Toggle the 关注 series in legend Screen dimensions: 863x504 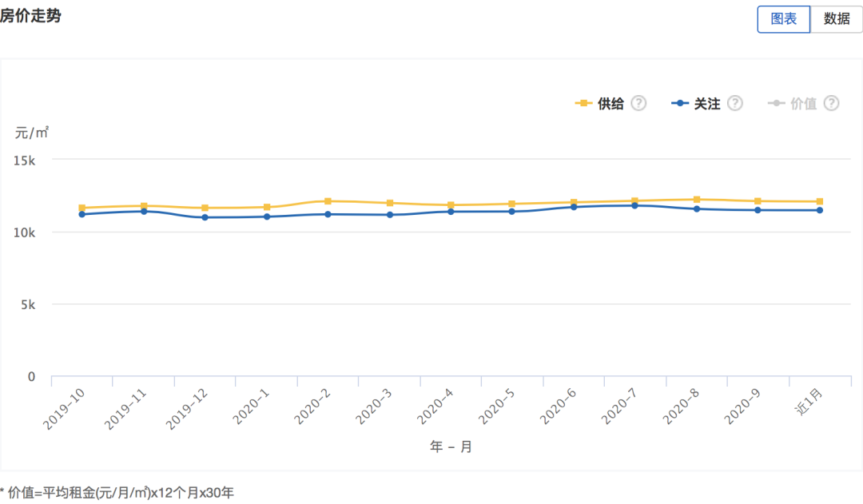tap(707, 104)
